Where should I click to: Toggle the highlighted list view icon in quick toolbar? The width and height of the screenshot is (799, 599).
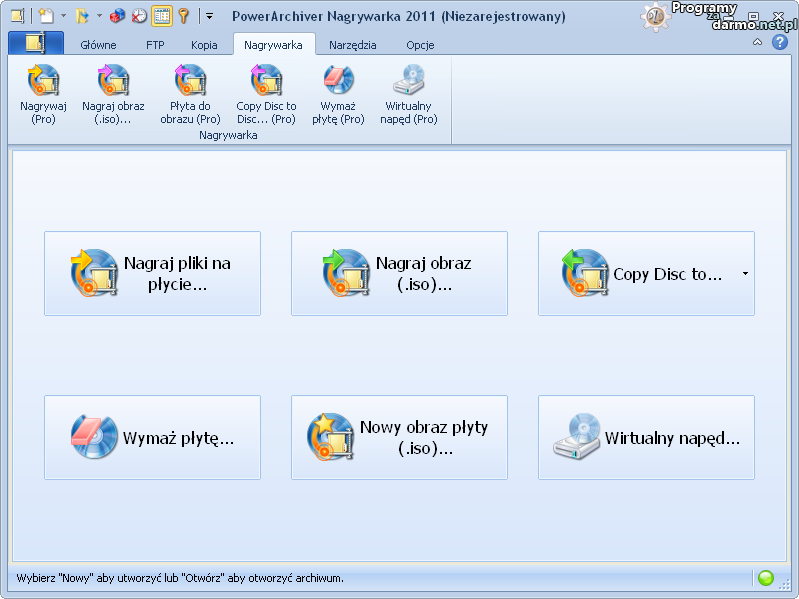click(162, 16)
